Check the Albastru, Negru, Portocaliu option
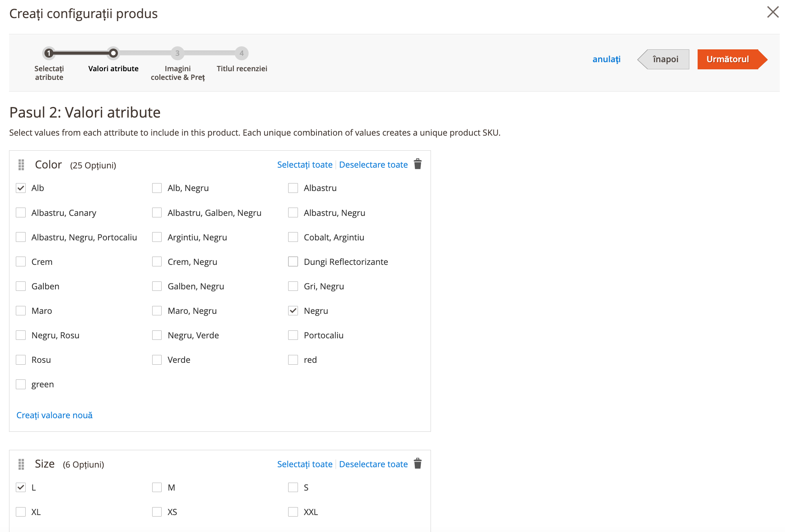The height and width of the screenshot is (532, 785). [21, 237]
